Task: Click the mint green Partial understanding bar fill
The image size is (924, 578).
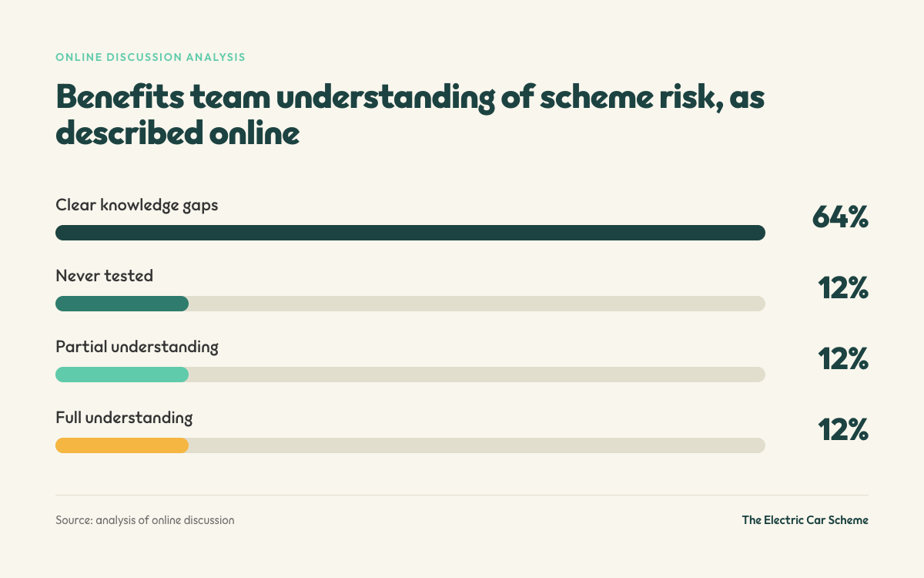Action: coord(122,375)
